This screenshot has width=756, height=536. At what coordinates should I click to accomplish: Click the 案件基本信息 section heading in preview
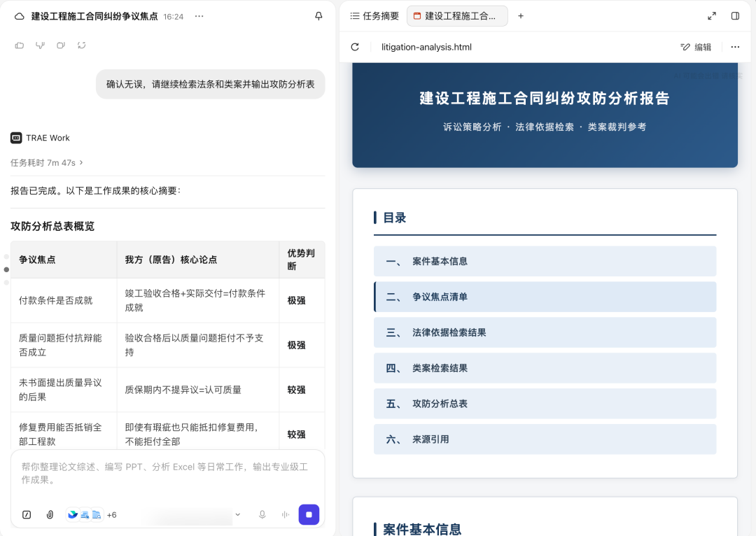point(422,529)
